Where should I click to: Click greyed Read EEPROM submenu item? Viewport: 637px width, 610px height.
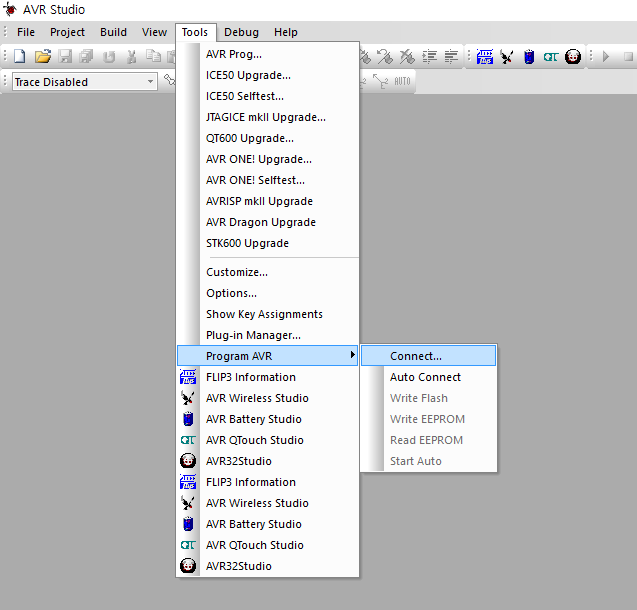(428, 440)
